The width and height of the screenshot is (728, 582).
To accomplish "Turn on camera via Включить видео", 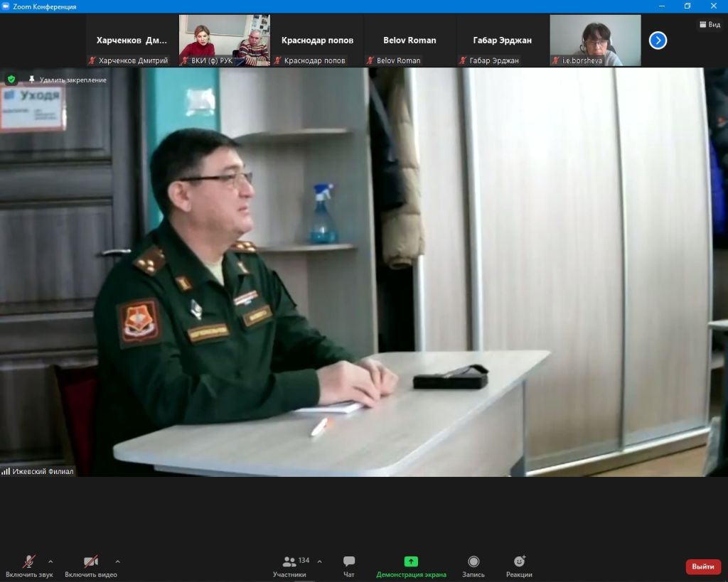I will click(x=91, y=566).
